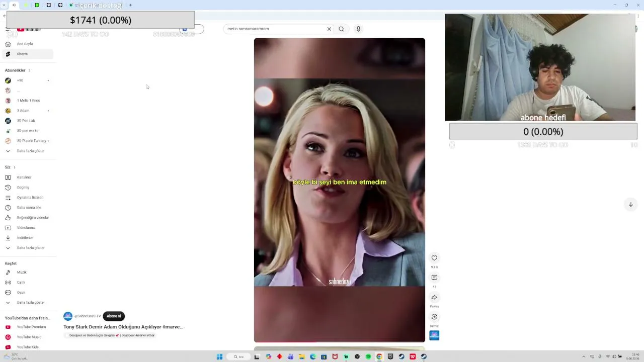Viewport: 644px width, 362px height.
Task: Open Canlı live icon under Keşfet
Action: pos(8,283)
